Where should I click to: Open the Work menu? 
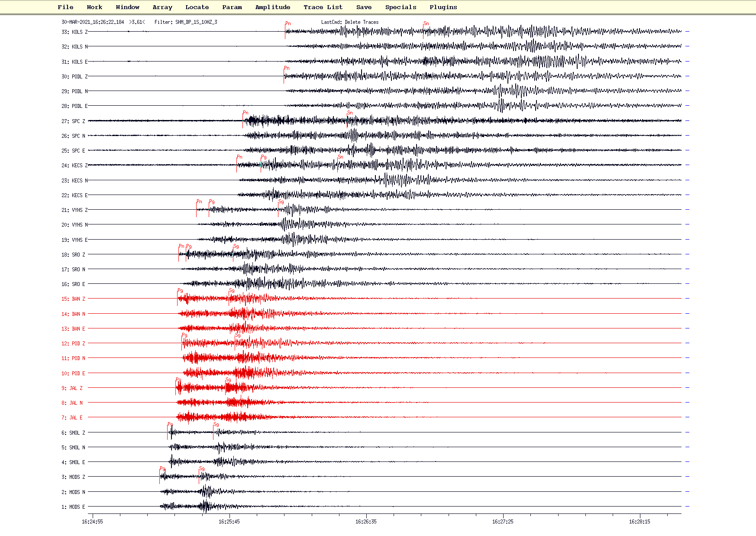coord(94,7)
